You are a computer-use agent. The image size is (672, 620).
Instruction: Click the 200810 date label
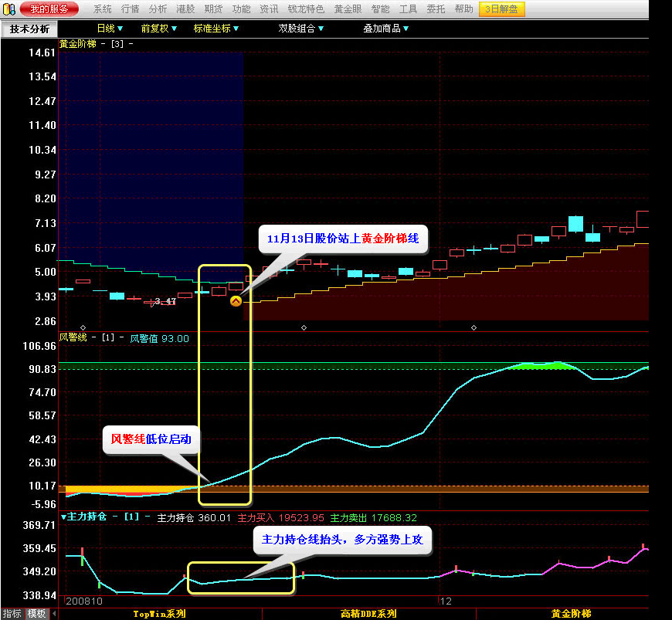84,601
